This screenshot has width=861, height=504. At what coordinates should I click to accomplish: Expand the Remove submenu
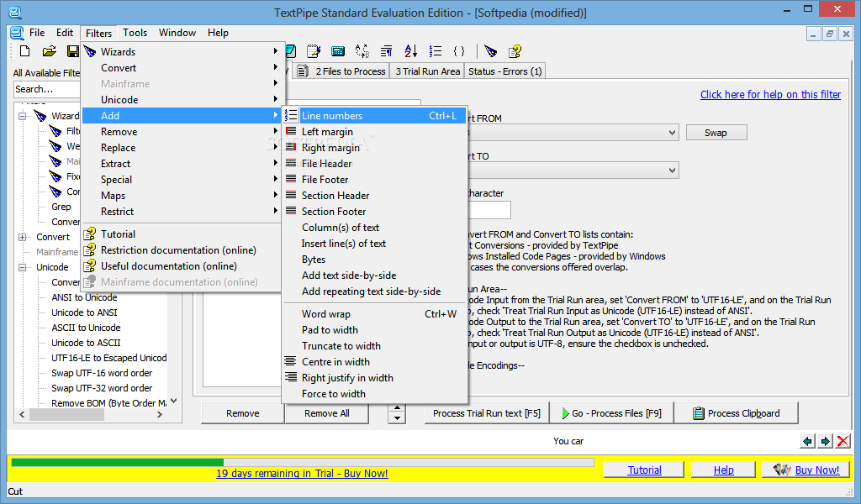(x=182, y=132)
